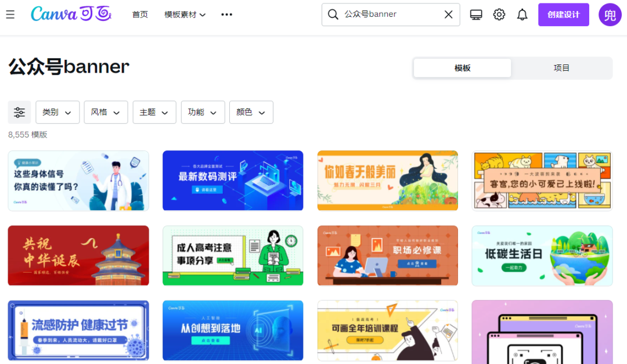Open the hamburger menu next to Canva logo
This screenshot has height=364, width=627.
[10, 15]
